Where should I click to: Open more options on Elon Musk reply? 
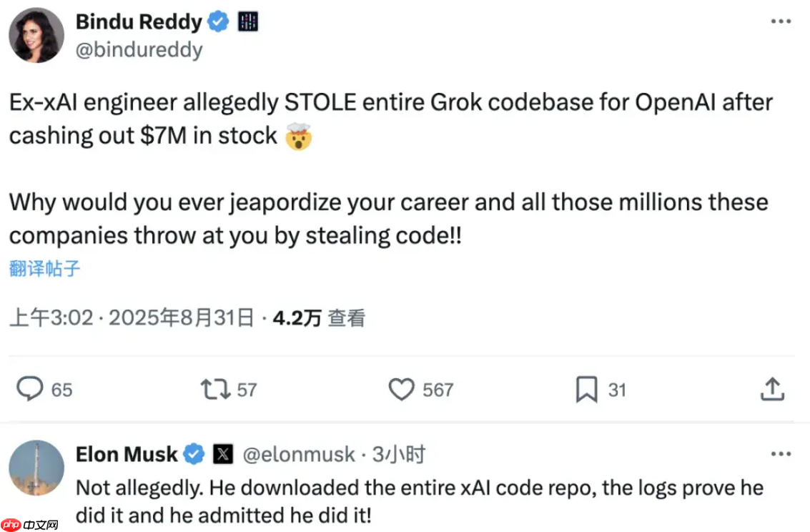coord(780,453)
